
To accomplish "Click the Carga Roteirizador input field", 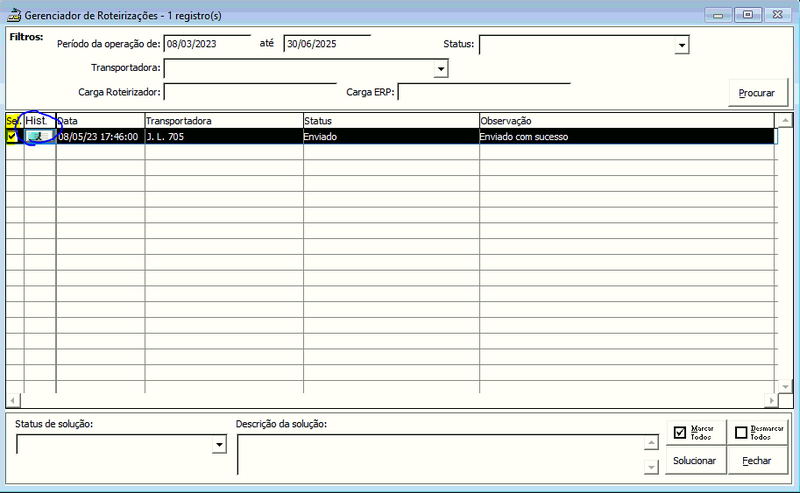I will pyautogui.click(x=250, y=92).
